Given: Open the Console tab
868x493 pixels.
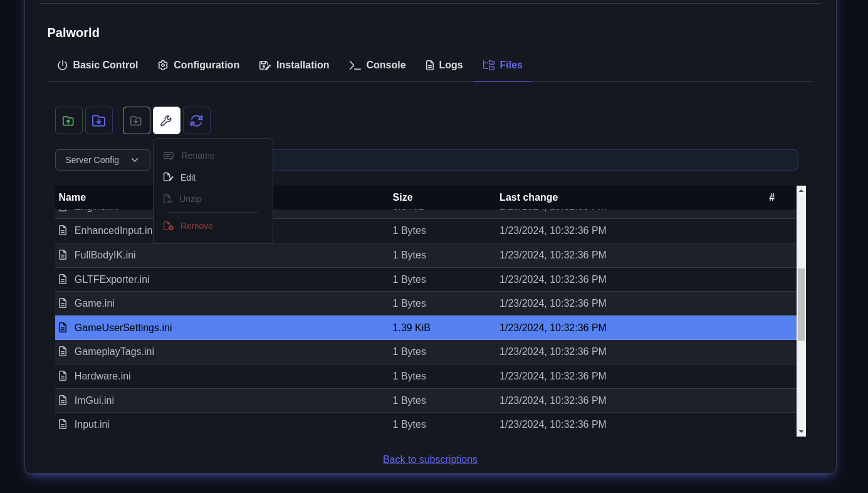Looking at the screenshot, I should pyautogui.click(x=377, y=65).
